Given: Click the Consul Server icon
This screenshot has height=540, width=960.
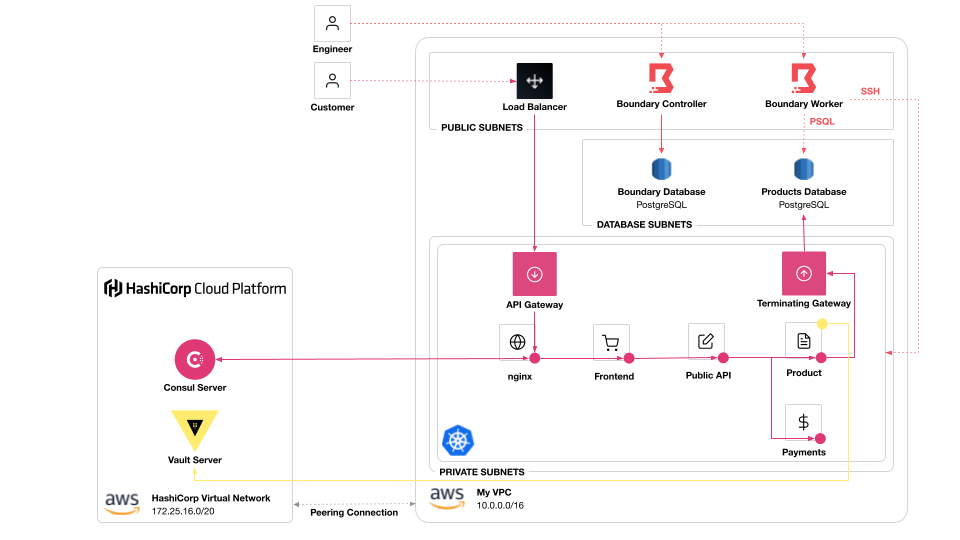Looking at the screenshot, I should point(195,359).
